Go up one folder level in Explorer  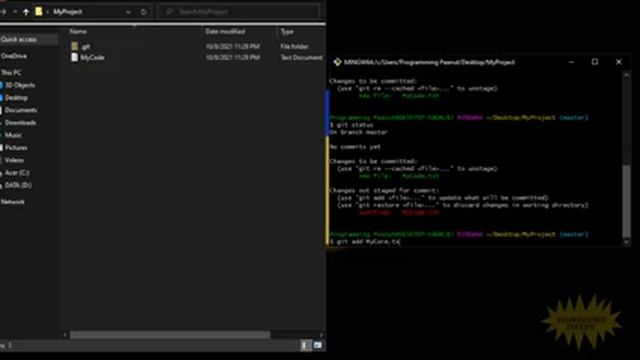26,12
